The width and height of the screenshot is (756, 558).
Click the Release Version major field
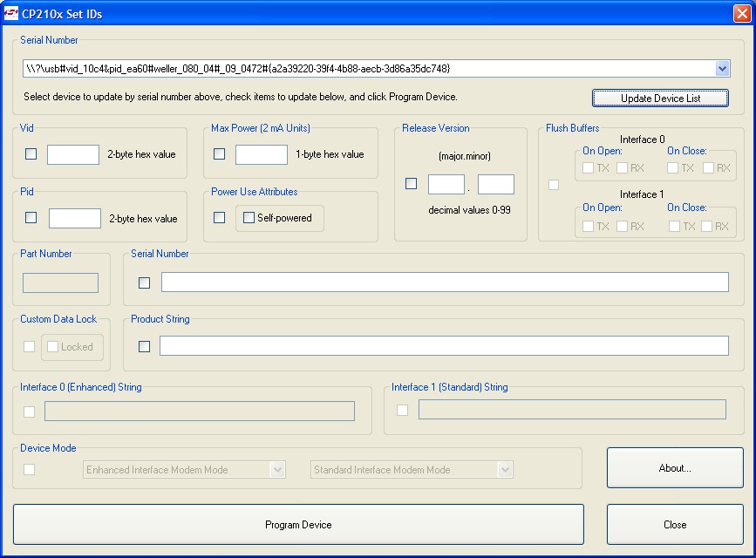click(446, 184)
